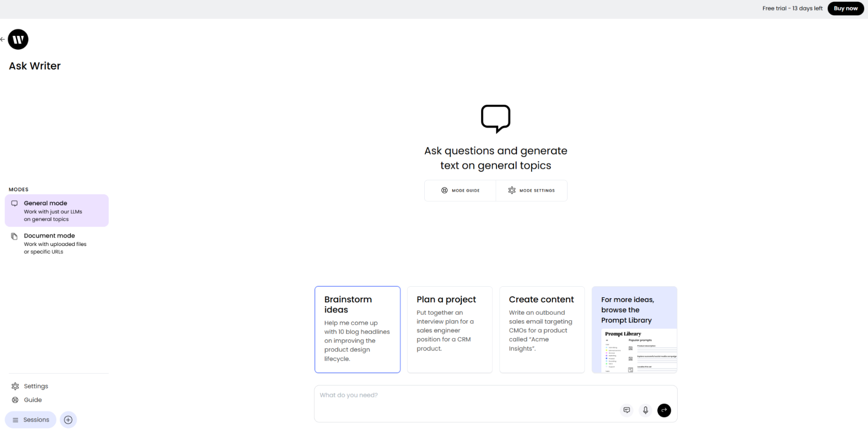Click the large chat bubble icon

pyautogui.click(x=495, y=119)
